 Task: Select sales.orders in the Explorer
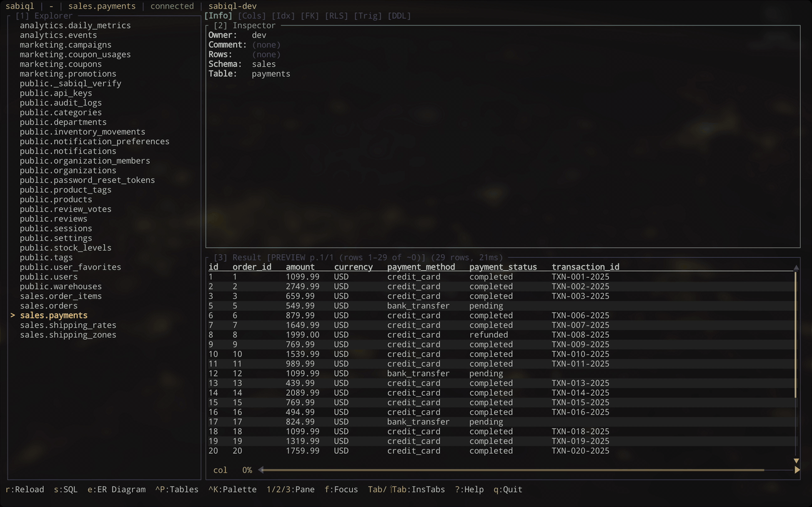click(49, 305)
